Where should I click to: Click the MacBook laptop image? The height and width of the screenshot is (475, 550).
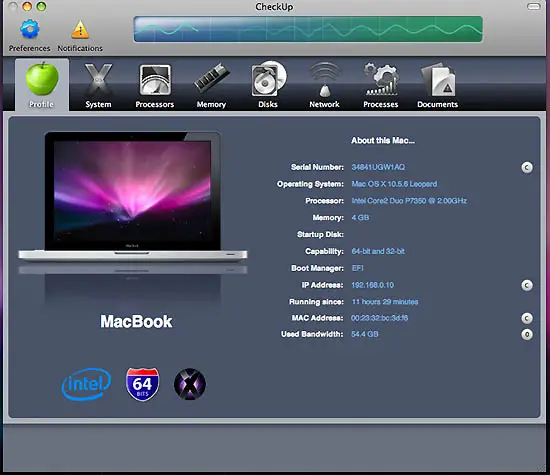coord(133,196)
